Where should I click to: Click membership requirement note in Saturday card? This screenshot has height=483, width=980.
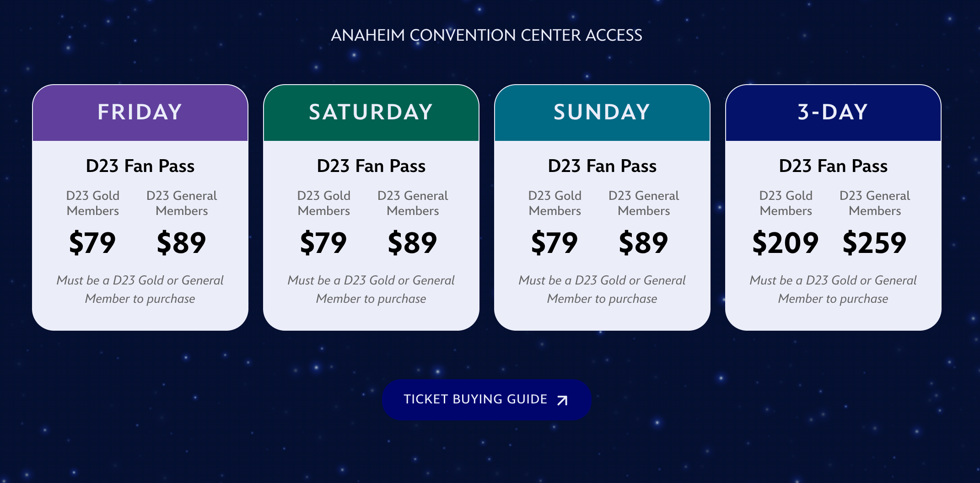pos(371,290)
